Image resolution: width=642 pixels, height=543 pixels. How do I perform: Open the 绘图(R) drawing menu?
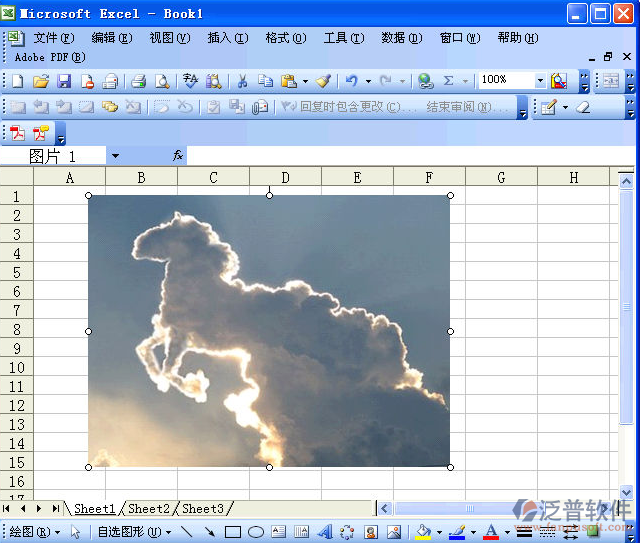pyautogui.click(x=34, y=532)
